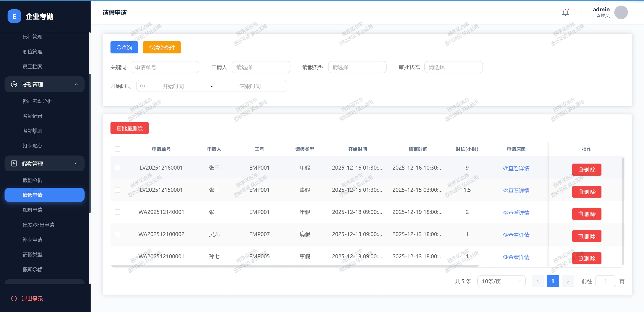This screenshot has width=644, height=312.
Task: Go to the previous page arrow
Action: (538, 281)
